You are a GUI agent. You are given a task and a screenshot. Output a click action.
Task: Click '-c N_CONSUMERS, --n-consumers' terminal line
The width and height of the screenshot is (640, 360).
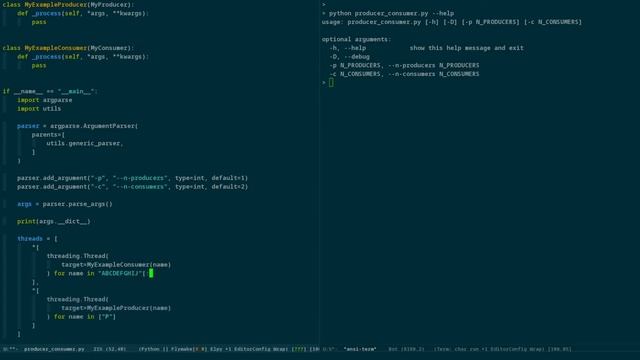(404, 74)
